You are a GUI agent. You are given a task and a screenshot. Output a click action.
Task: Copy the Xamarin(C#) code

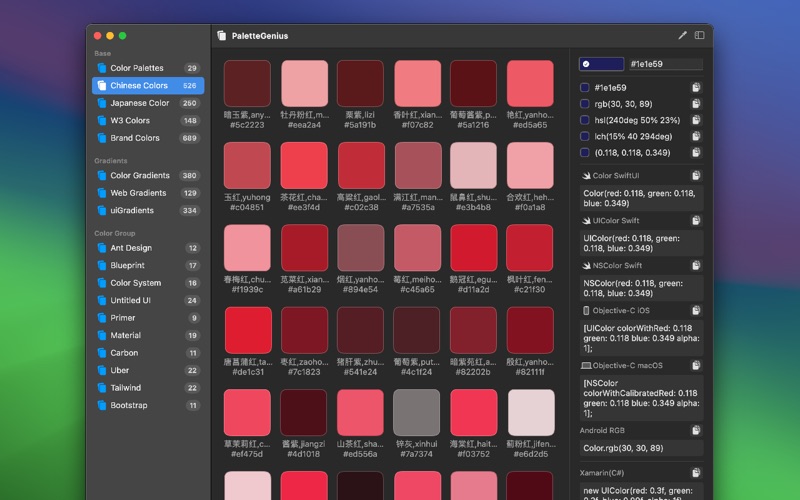coord(696,472)
